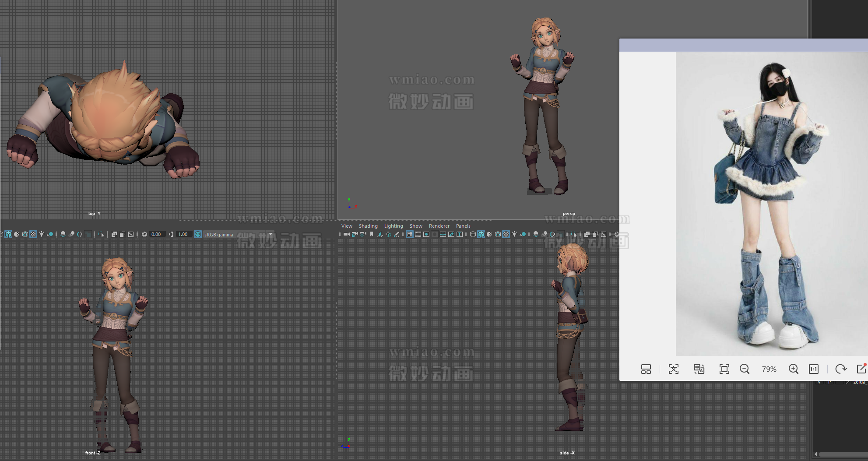Screen dimensions: 868x461
Task: Open the Shading menu
Action: pos(368,226)
